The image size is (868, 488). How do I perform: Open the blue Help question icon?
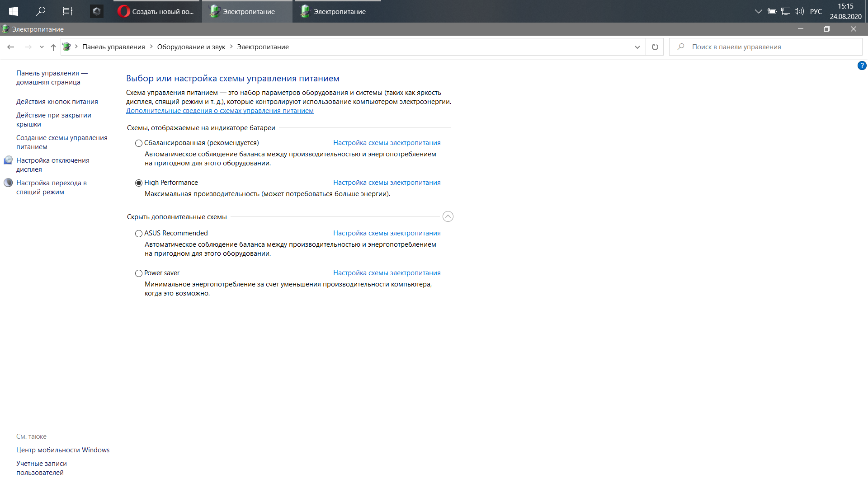tap(862, 66)
